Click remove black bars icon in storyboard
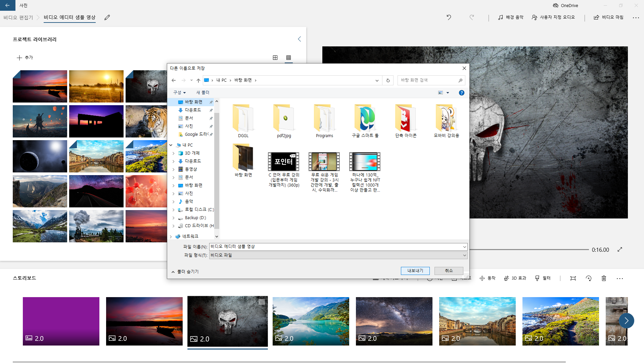 coord(573,278)
